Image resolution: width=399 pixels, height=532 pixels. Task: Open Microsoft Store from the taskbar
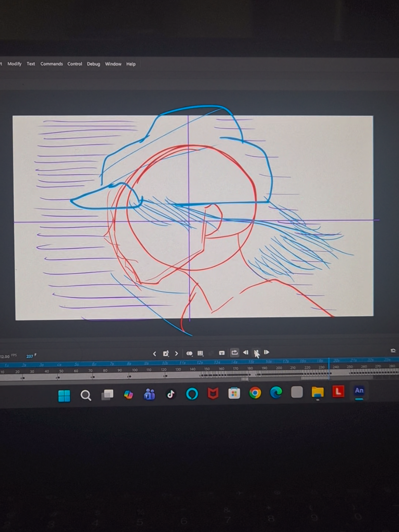point(234,393)
